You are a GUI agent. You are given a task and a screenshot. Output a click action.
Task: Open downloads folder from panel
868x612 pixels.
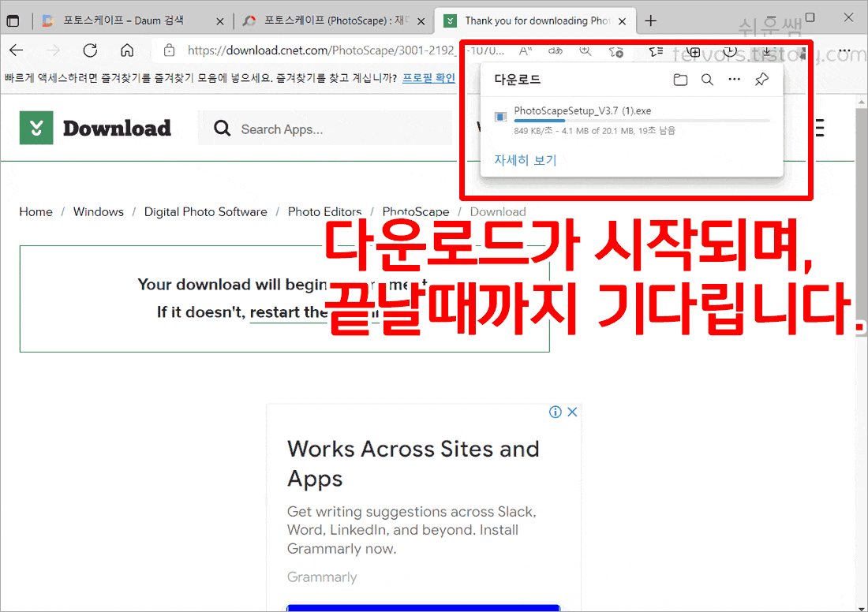(680, 80)
